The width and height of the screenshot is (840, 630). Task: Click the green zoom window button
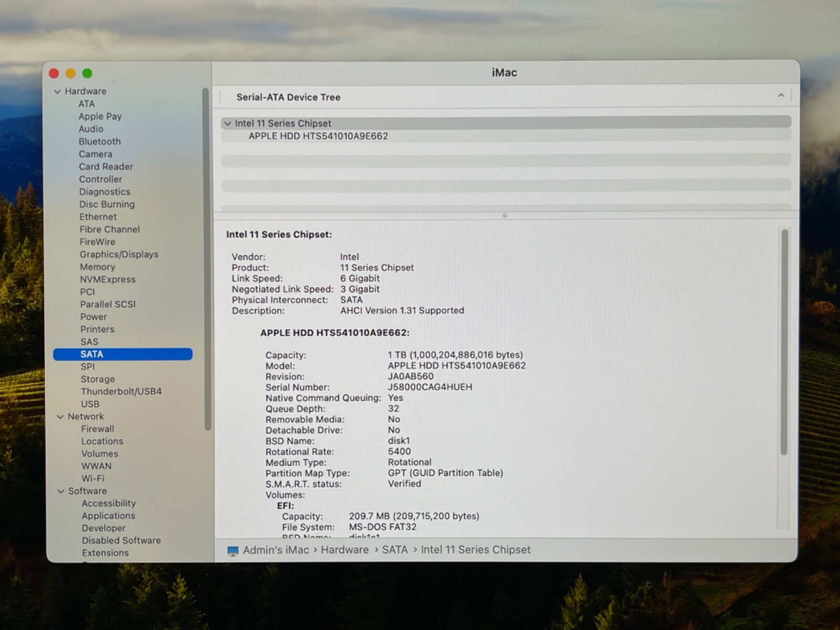coord(87,73)
